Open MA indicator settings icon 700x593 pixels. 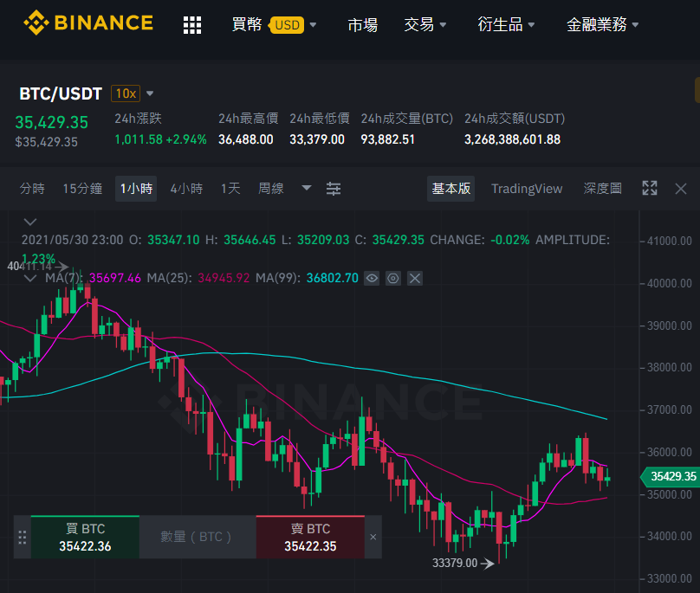click(x=392, y=279)
